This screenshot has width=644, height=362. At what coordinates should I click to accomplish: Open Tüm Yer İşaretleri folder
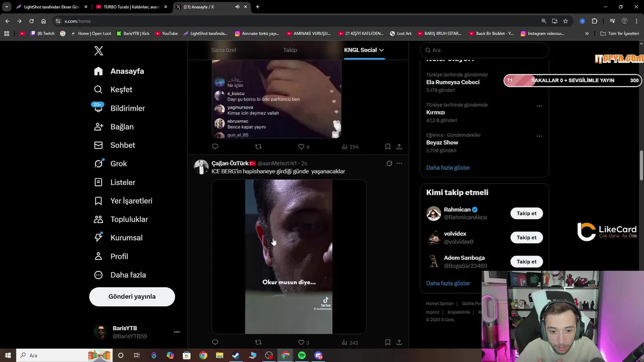tap(619, 34)
